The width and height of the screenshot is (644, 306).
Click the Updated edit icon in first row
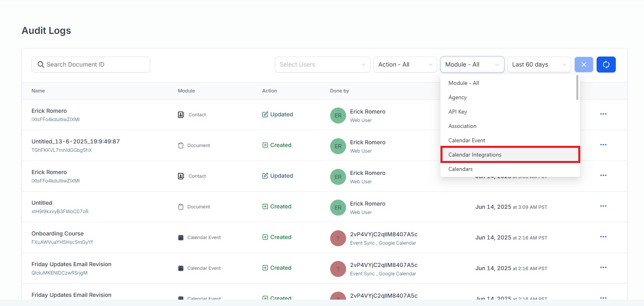pyautogui.click(x=265, y=114)
